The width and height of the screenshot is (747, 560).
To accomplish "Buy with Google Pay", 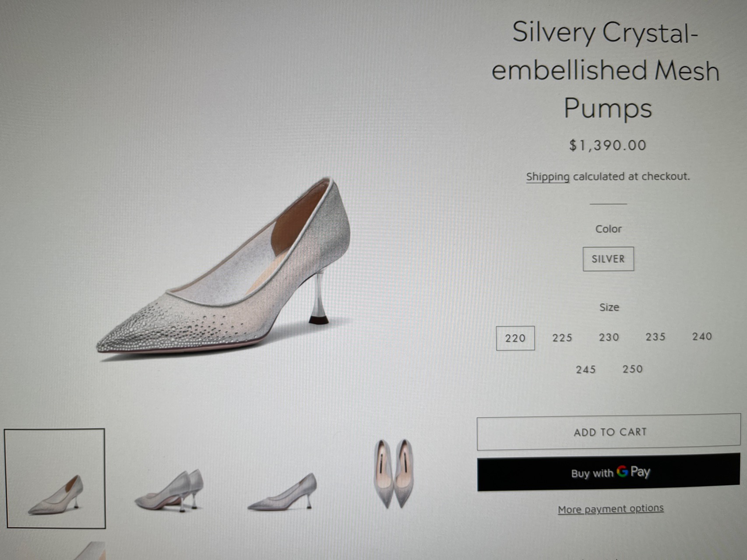I will click(609, 472).
